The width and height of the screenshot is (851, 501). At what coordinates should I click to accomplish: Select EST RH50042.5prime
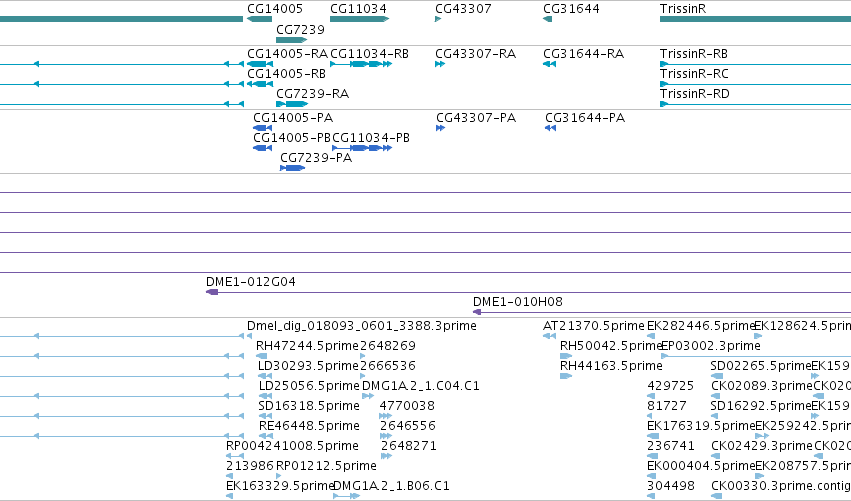coord(611,346)
